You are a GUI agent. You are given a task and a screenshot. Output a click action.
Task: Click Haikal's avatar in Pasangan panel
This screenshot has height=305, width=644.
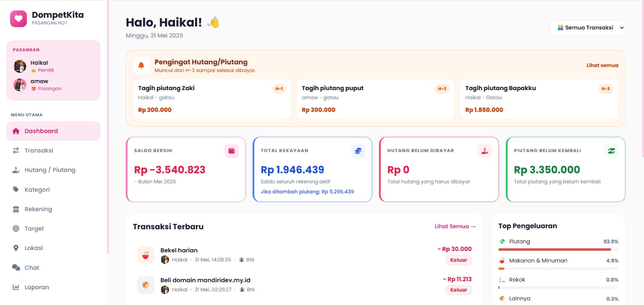(x=20, y=66)
